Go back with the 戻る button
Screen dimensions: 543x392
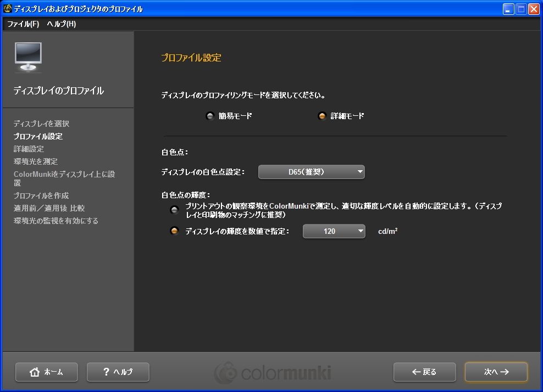(x=425, y=372)
